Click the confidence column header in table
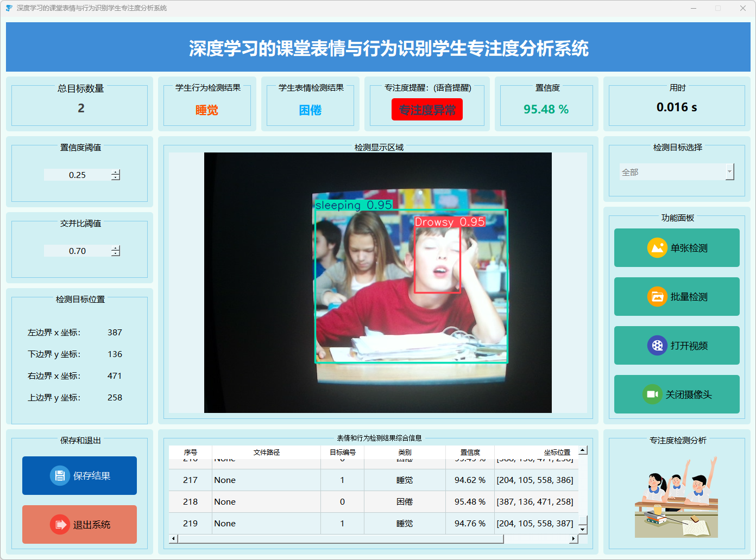The image size is (756, 560). coord(470,452)
